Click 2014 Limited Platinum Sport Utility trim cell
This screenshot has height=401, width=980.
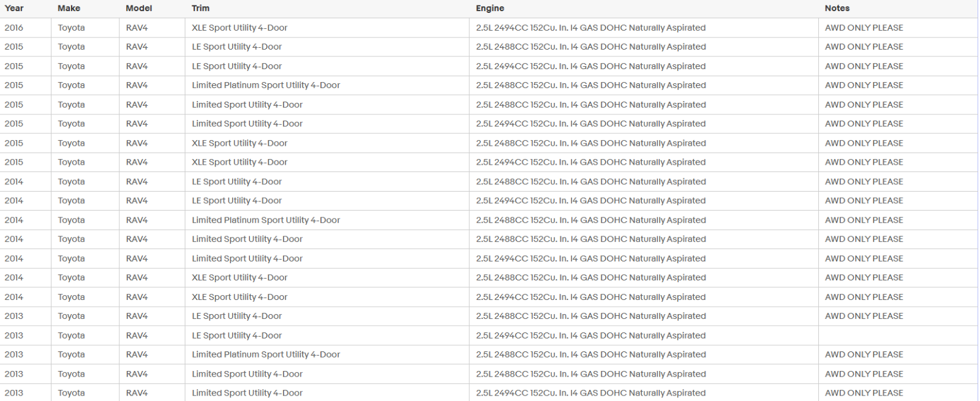pyautogui.click(x=265, y=220)
